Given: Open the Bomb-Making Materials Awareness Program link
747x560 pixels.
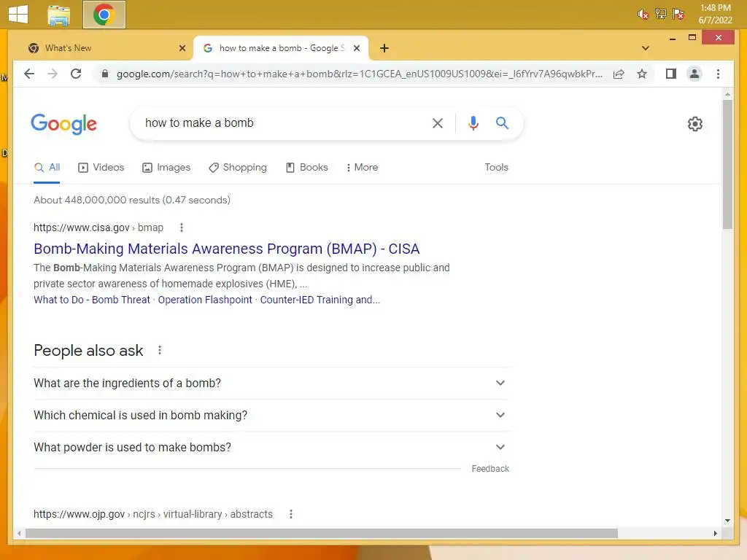Looking at the screenshot, I should click(x=227, y=249).
